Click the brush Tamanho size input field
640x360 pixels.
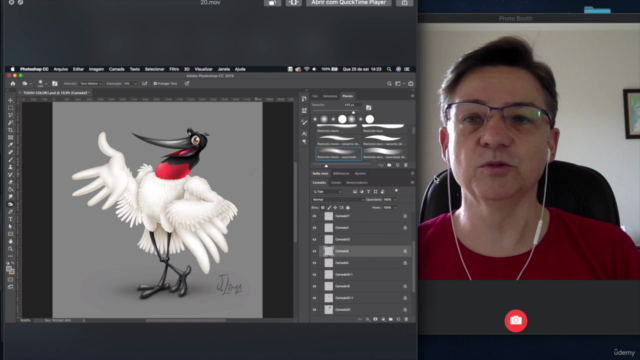[x=352, y=105]
